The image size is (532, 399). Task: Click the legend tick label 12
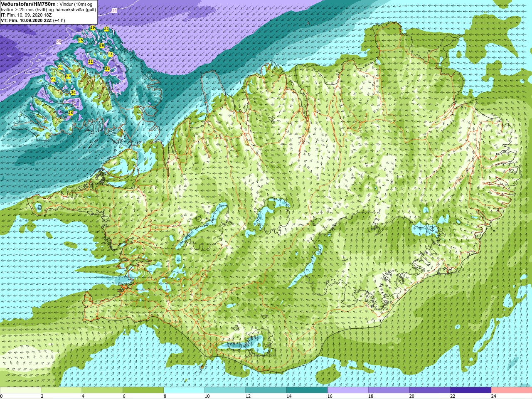248,396
